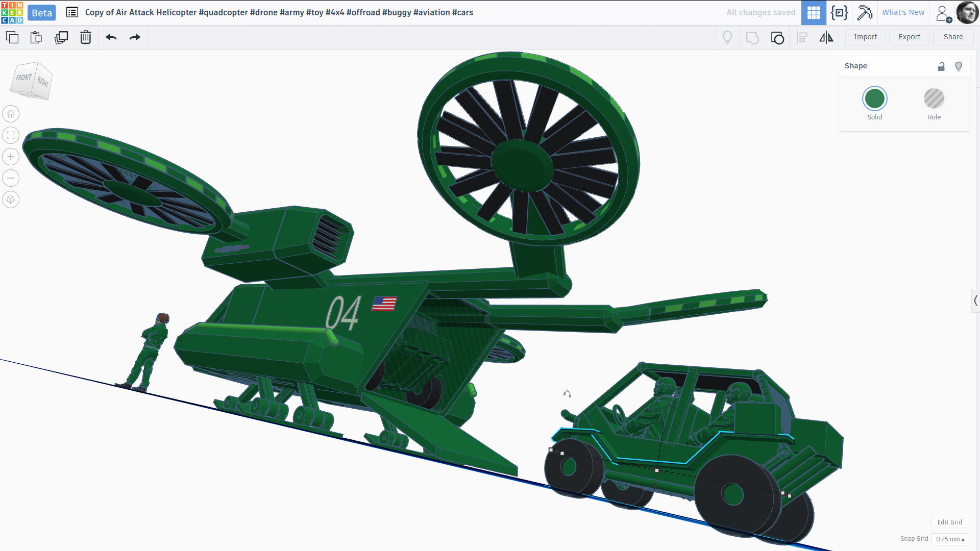Click the view cube FRONT face
The width and height of the screenshot is (980, 551).
(23, 78)
